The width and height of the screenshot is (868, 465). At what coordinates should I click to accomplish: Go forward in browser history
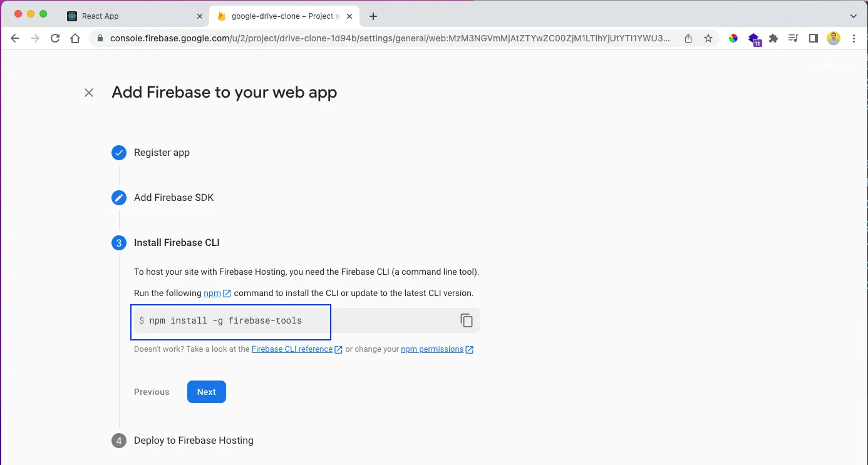35,39
